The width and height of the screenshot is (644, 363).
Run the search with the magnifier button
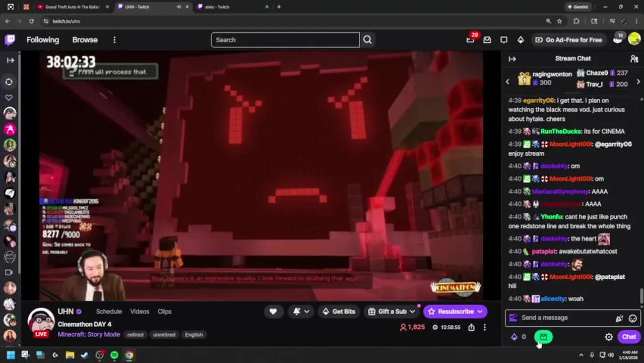coord(367,40)
